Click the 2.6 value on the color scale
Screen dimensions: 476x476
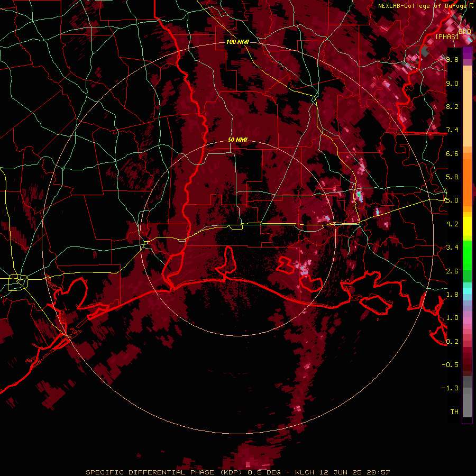(x=452, y=271)
